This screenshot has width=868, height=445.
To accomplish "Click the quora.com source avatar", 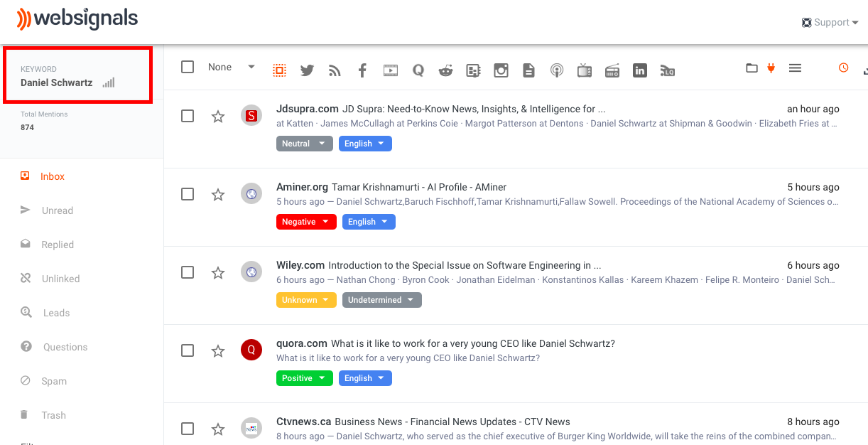I will click(x=251, y=350).
